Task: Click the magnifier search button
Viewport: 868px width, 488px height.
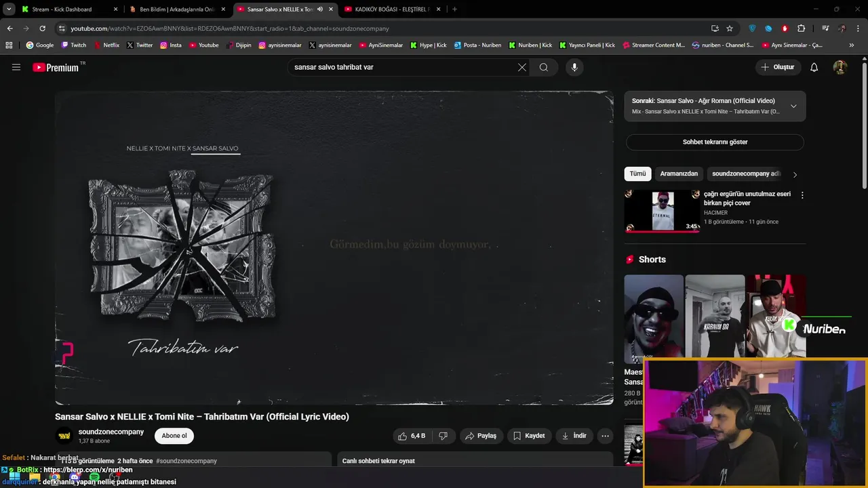Action: coord(544,67)
